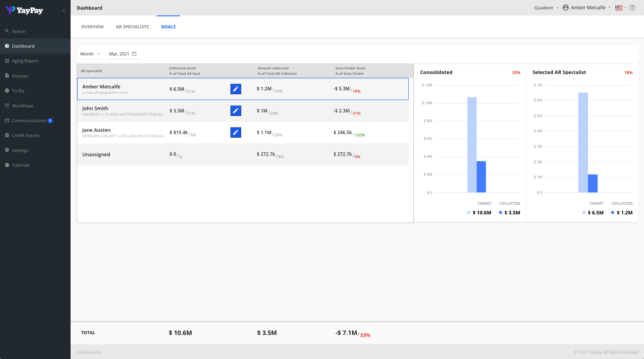Open the Amber Metcalfe user menu
This screenshot has width=644, height=359.
[x=586, y=8]
